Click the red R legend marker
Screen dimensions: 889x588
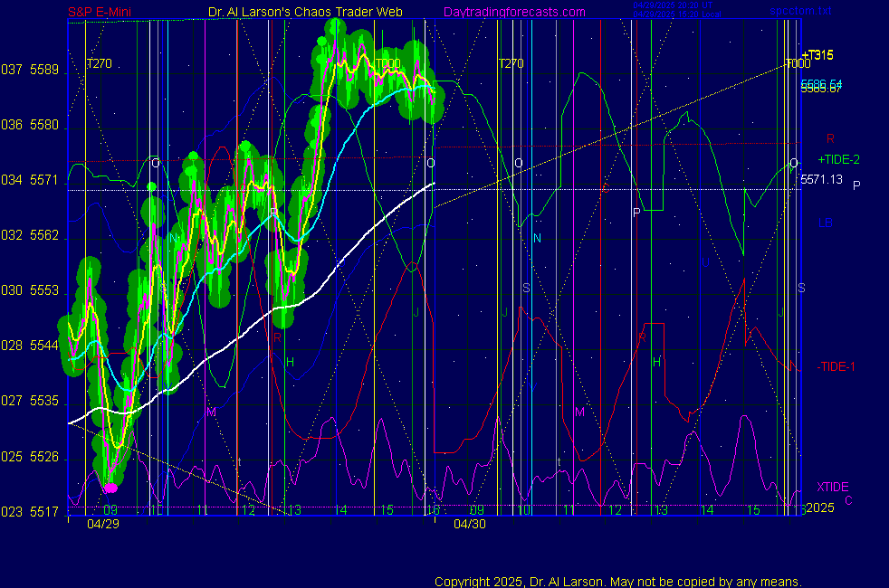pyautogui.click(x=830, y=138)
